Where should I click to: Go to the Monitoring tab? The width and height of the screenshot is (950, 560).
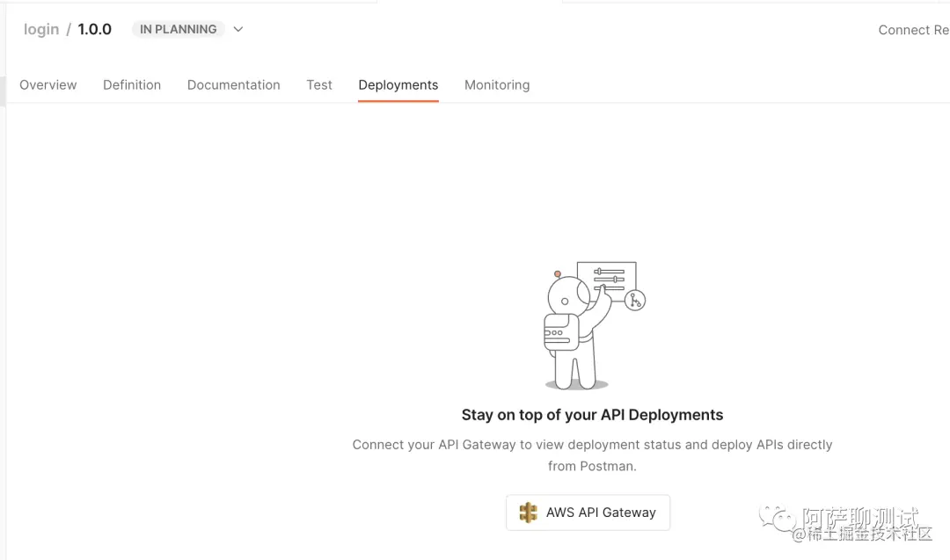click(497, 85)
